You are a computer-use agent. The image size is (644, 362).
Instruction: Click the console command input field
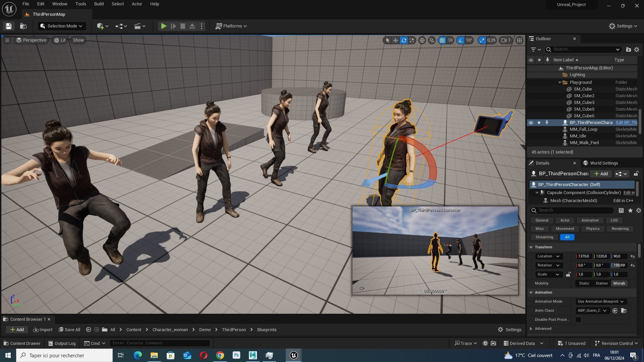click(x=160, y=343)
